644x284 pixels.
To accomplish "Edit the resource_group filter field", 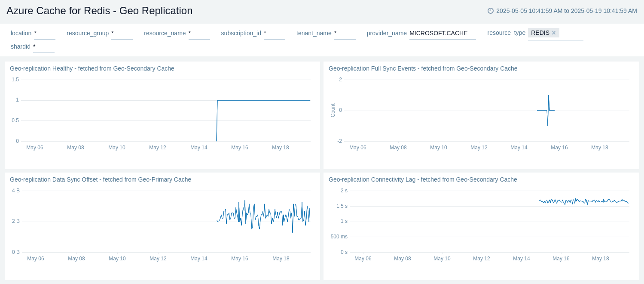I will 122,33.
